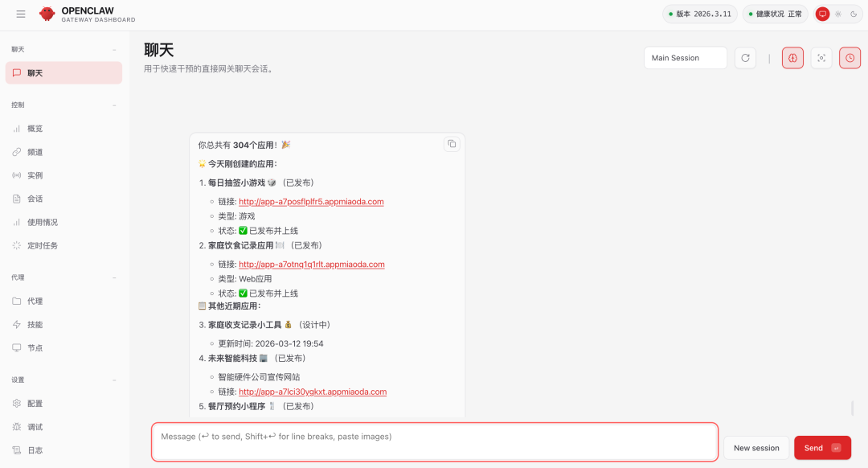868x468 pixels.
Task: Click the Send button
Action: tap(822, 447)
